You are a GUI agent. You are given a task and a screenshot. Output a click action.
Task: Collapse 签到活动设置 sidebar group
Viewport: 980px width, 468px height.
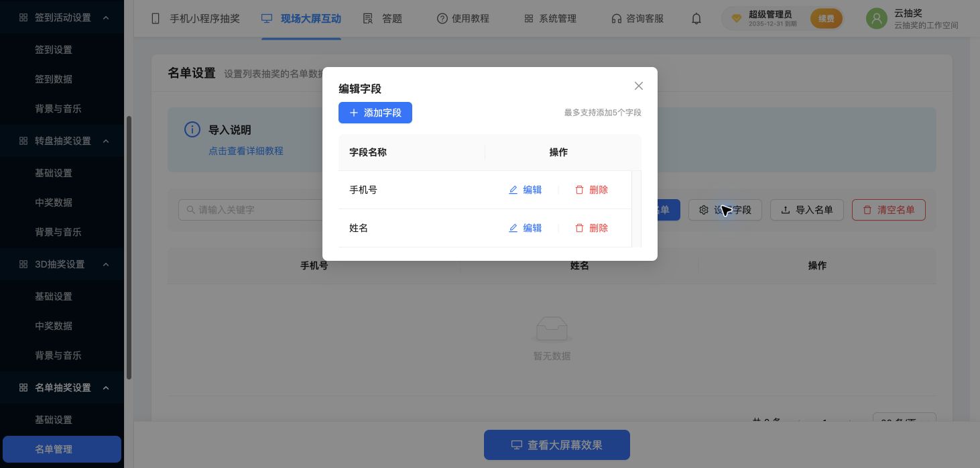(62, 17)
